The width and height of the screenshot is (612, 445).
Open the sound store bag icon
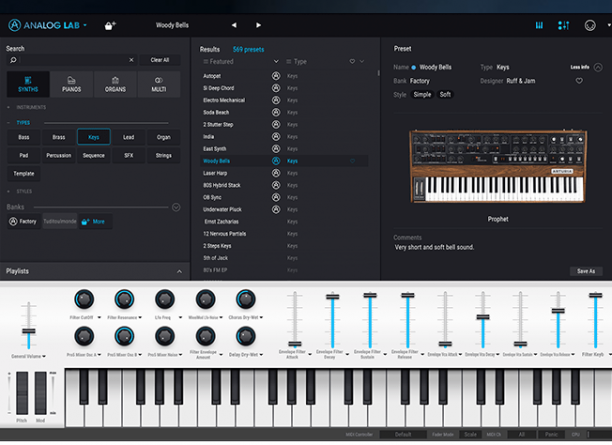110,25
